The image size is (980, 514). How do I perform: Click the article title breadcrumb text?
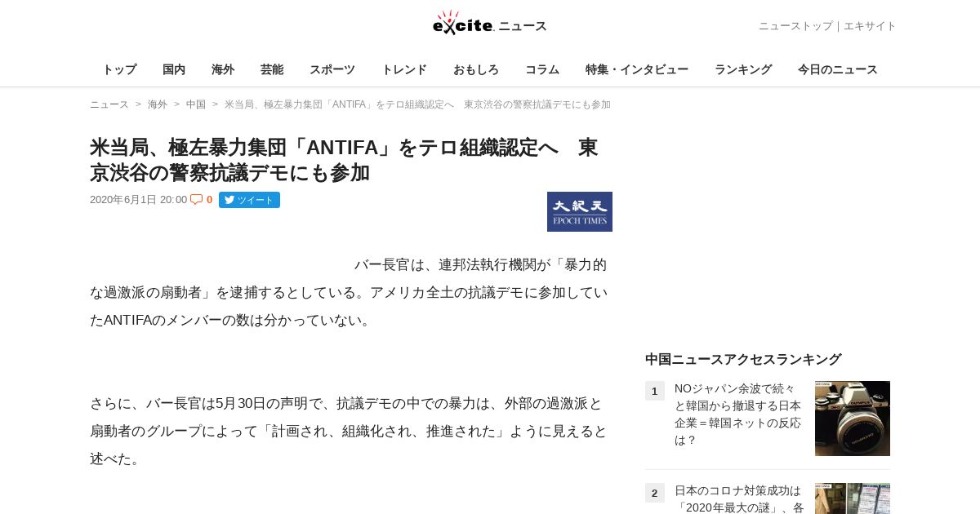click(x=417, y=104)
